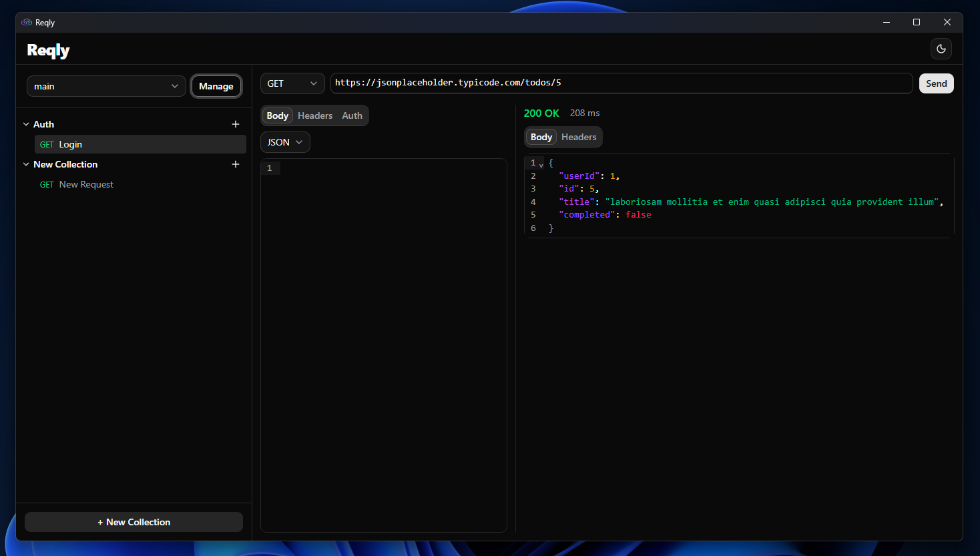Send the request with the Send button
This screenshot has width=980, height=556.
937,83
